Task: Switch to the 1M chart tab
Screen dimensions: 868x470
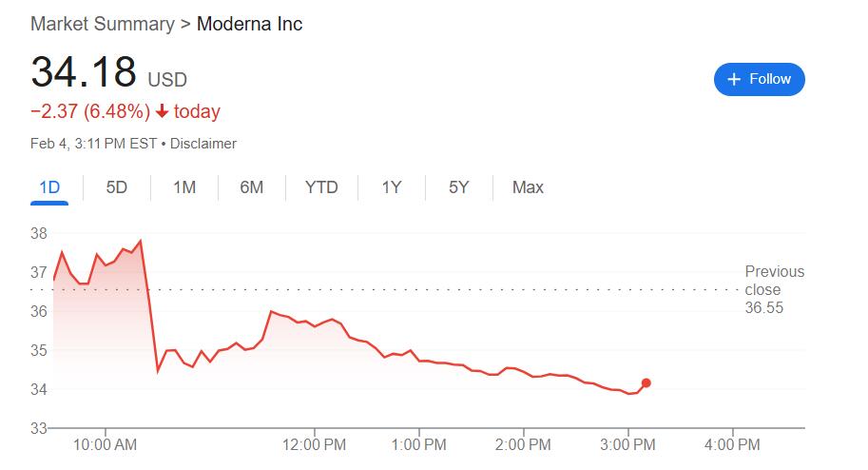Action: (184, 187)
